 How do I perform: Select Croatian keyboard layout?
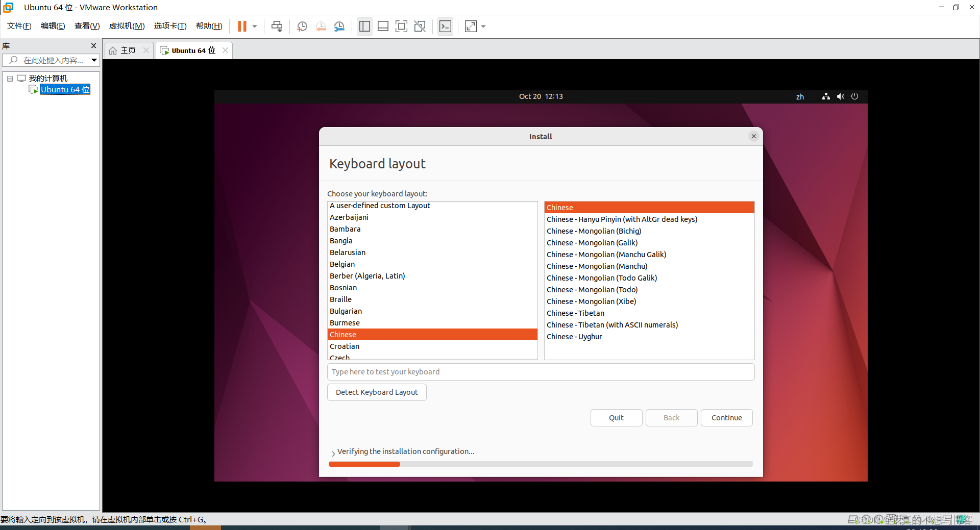tap(432, 346)
